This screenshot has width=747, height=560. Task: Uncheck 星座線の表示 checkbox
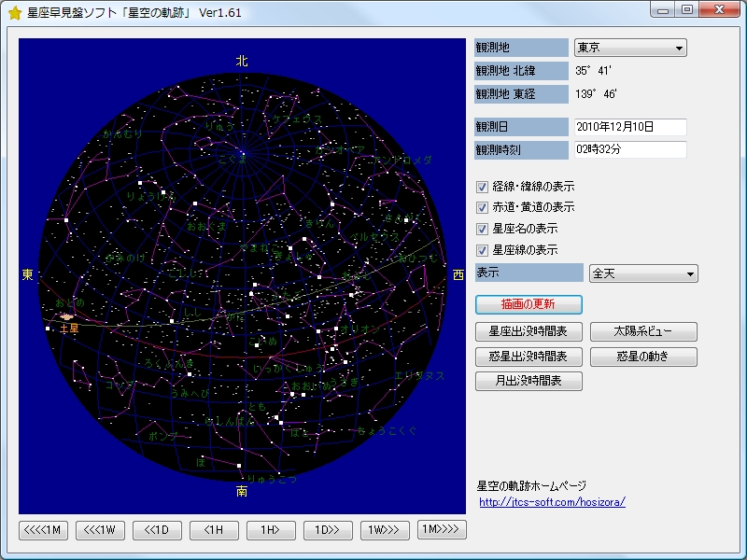point(482,250)
